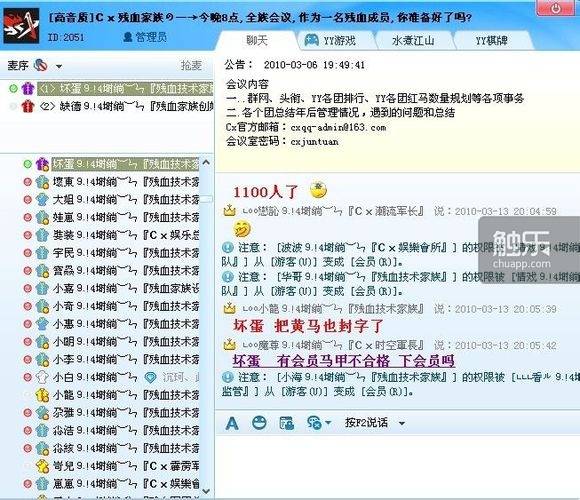The width and height of the screenshot is (580, 500).
Task: Open the 水煮江山 tab
Action: click(413, 40)
